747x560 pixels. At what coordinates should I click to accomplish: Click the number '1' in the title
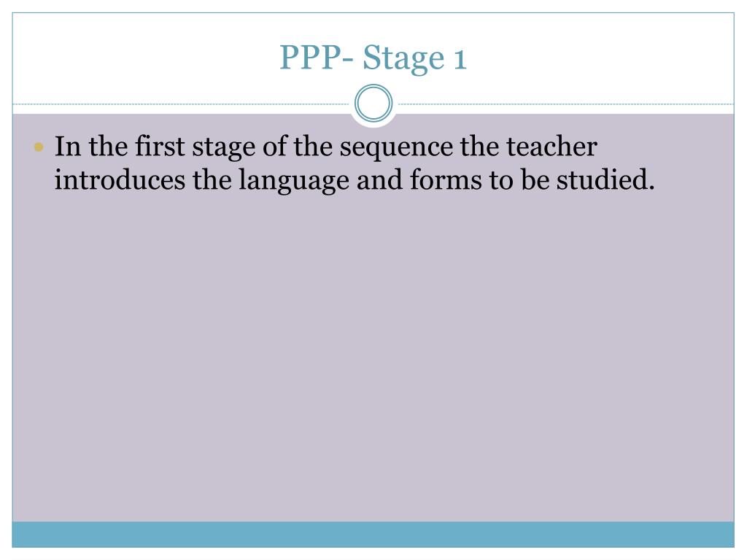click(460, 60)
